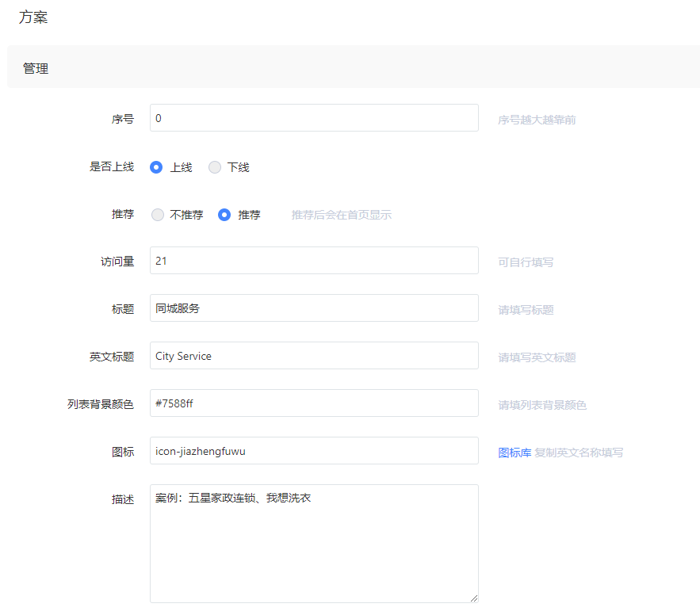Click the hint text 可自行填写

[x=526, y=262]
